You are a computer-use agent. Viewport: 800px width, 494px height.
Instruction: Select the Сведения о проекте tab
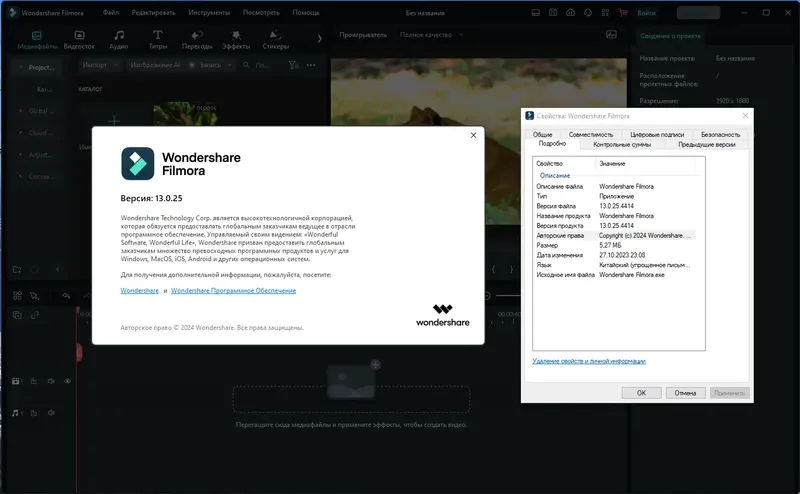670,36
